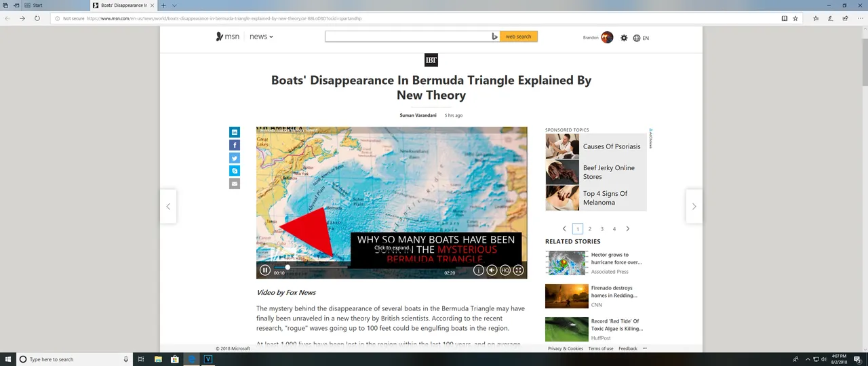Screen dimensions: 868x366
Task: Open Edge settings and more menu
Action: 860,18
